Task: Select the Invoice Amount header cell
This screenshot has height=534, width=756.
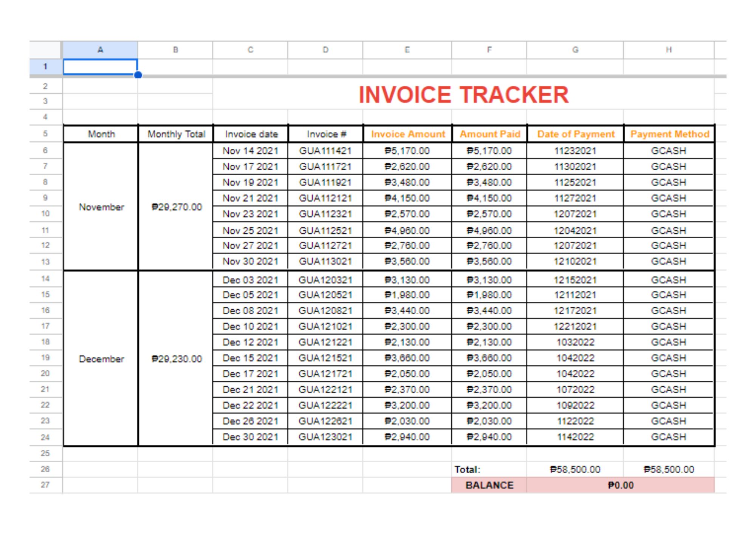Action: [407, 134]
